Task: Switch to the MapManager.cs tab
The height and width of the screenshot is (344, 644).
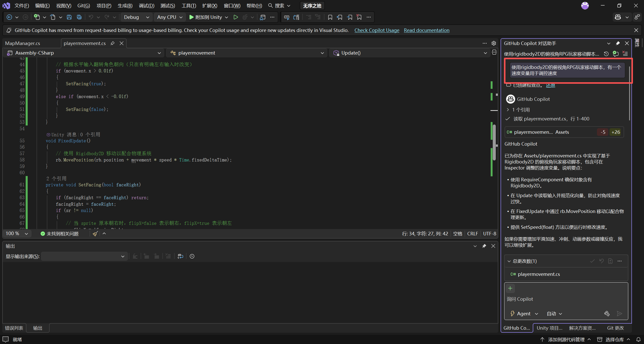Action: 23,43
